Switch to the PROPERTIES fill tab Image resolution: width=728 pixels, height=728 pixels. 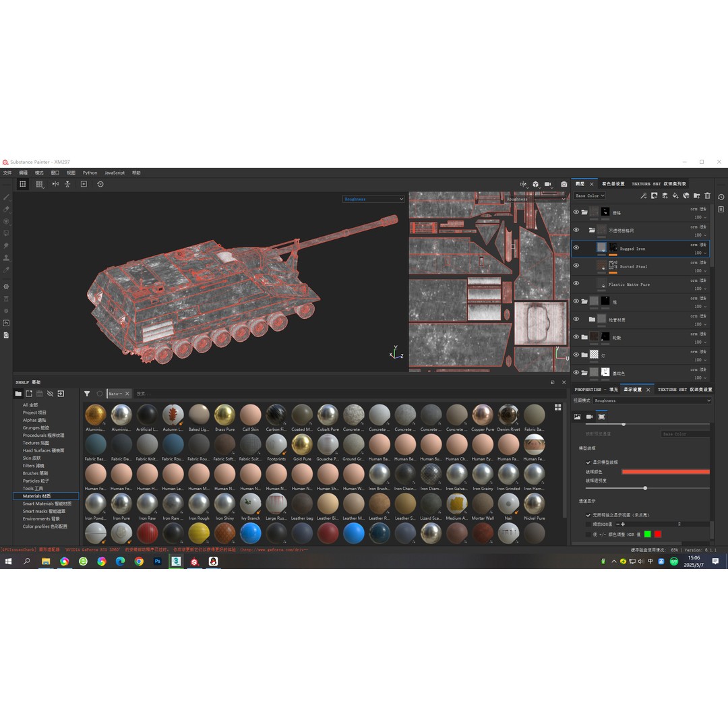(596, 390)
